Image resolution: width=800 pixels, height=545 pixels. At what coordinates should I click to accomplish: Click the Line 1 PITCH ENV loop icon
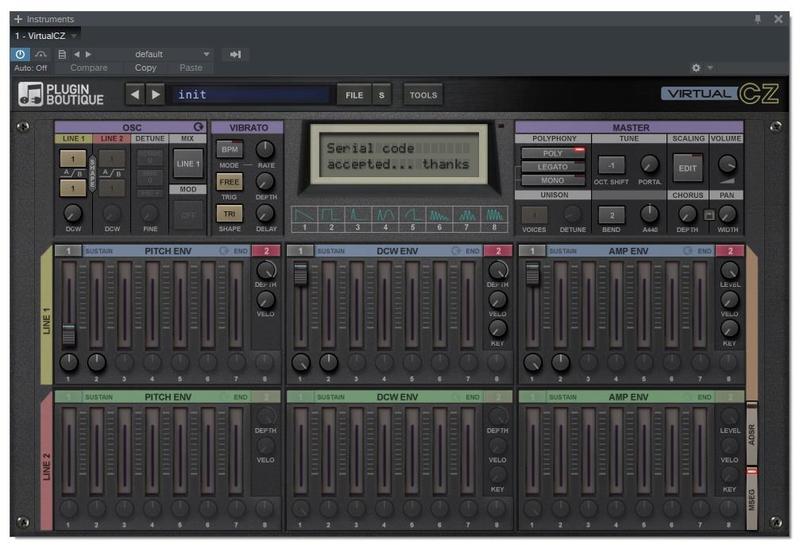tap(223, 251)
